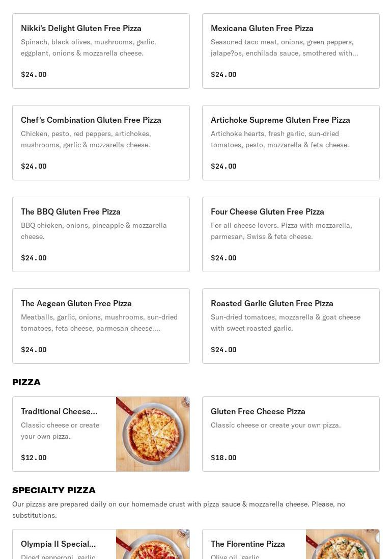Select The BBQ Gluten Free Pizza
The width and height of the screenshot is (392, 559).
(70, 212)
